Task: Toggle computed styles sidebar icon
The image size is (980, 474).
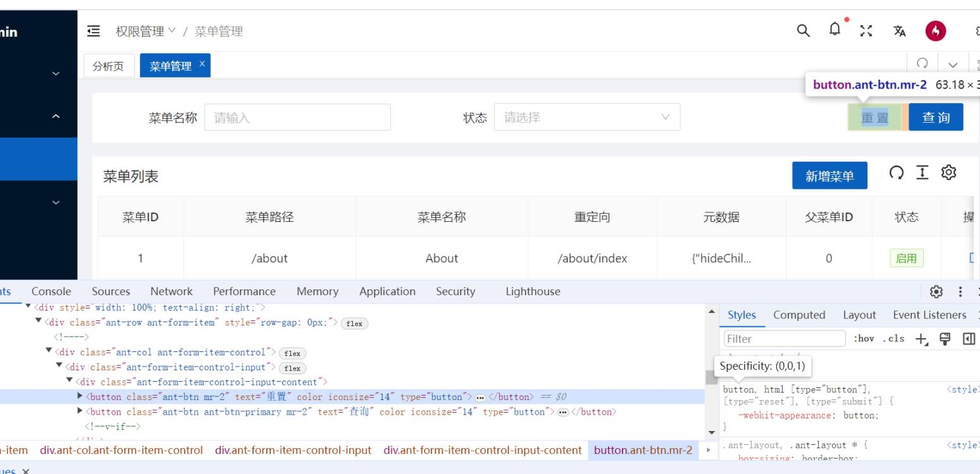Action: point(969,339)
